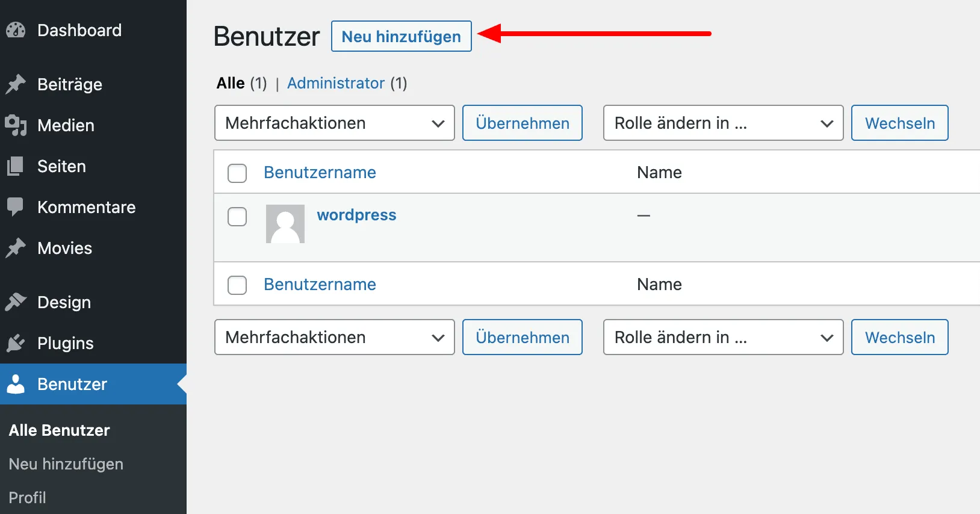Image resolution: width=980 pixels, height=514 pixels.
Task: Check the select-all checkbox in the bottom row
Action: coord(237,285)
